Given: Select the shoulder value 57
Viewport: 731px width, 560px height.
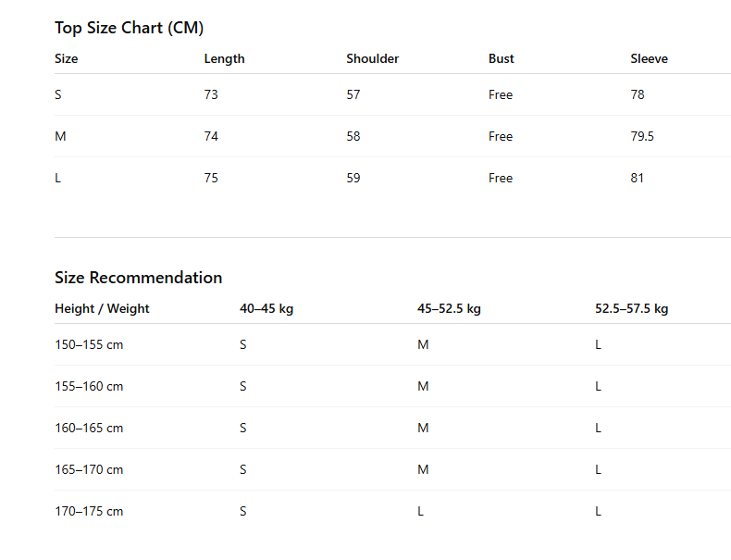Looking at the screenshot, I should coord(353,94).
